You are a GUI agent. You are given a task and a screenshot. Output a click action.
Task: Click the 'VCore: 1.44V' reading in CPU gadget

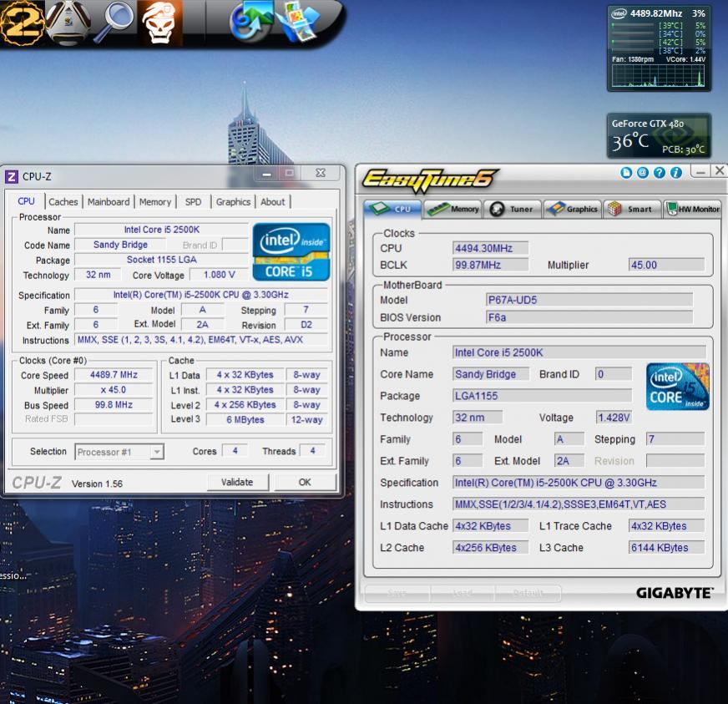coord(685,59)
